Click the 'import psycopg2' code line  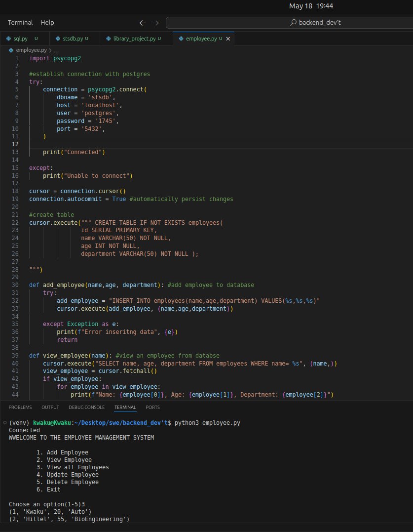click(55, 58)
